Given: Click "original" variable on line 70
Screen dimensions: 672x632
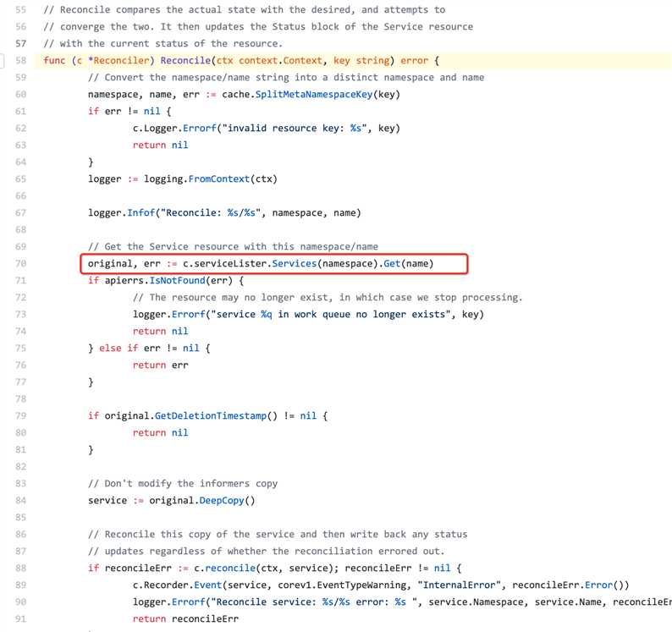Looking at the screenshot, I should [x=110, y=263].
